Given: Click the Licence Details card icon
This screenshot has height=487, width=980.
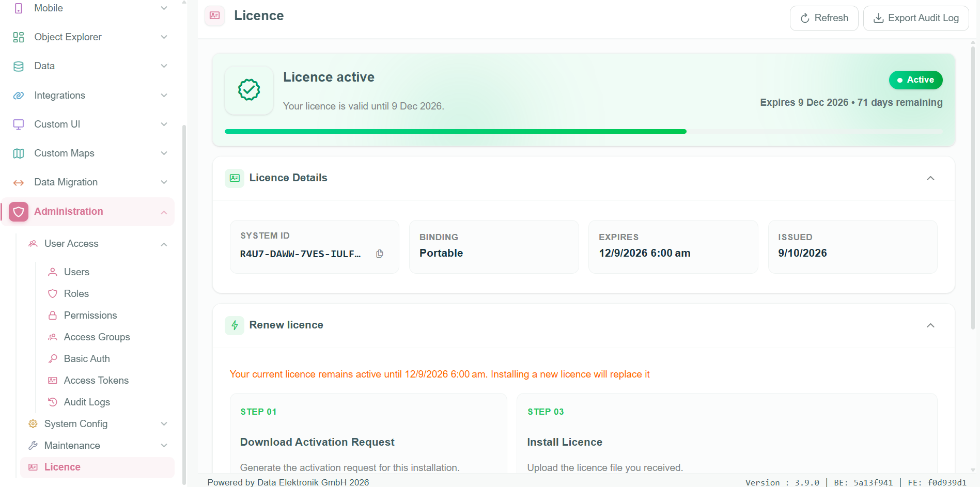Looking at the screenshot, I should click(235, 178).
